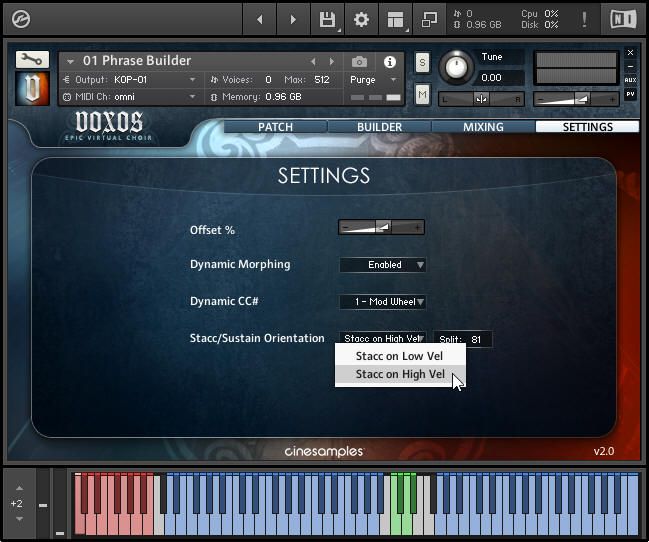Click the Split value field

(462, 340)
